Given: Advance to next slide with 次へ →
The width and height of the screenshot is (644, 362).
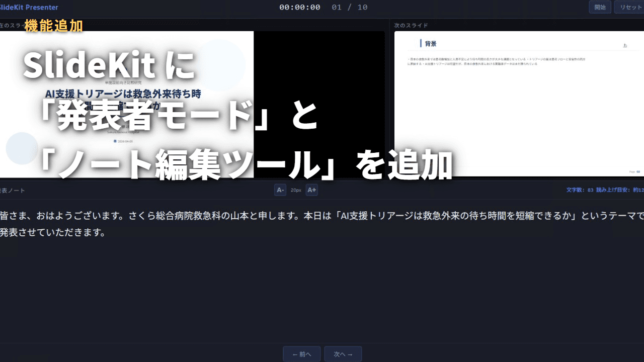Looking at the screenshot, I should [x=343, y=354].
